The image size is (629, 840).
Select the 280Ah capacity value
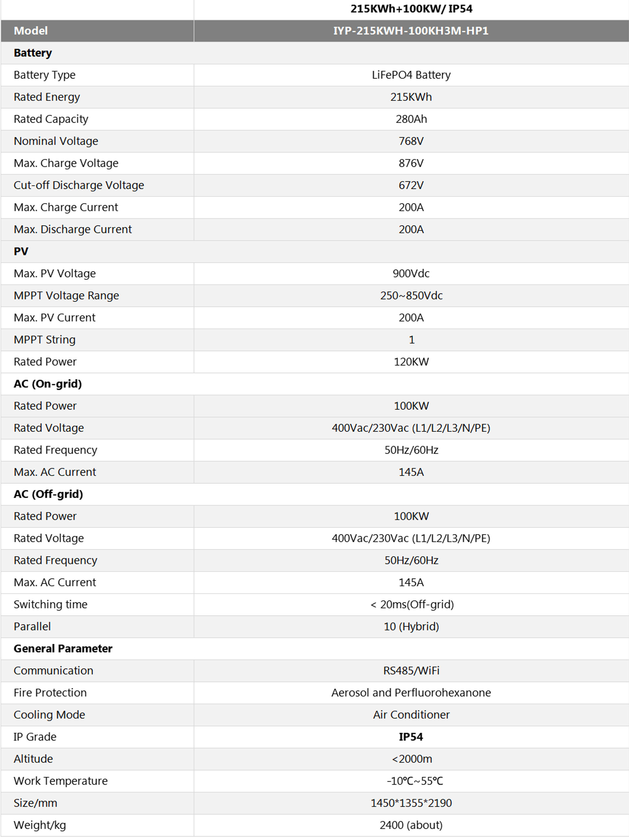[x=411, y=119]
